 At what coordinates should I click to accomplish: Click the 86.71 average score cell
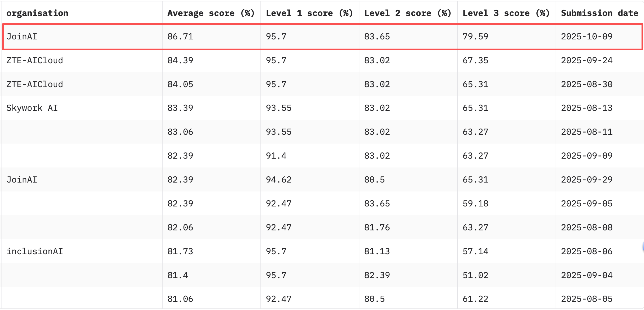[x=180, y=37]
